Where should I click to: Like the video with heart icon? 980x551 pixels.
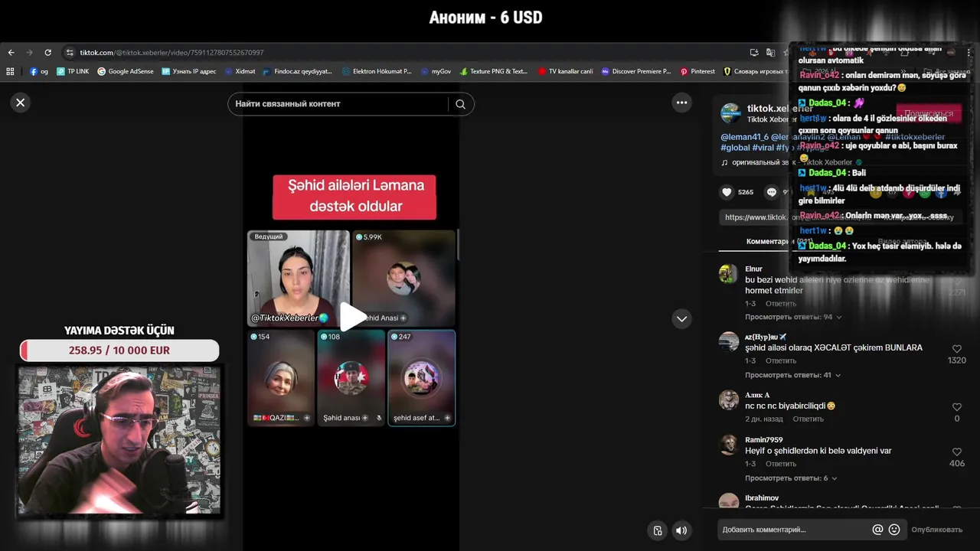(x=727, y=192)
